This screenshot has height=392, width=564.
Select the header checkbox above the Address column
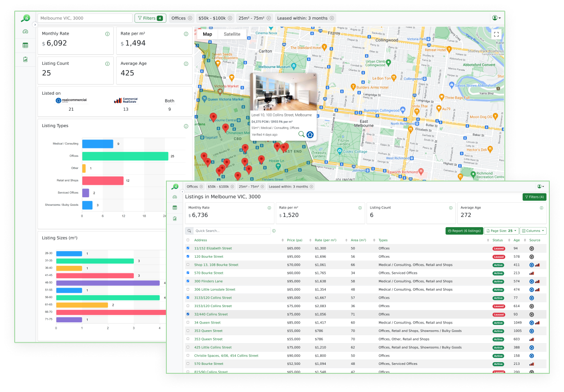(x=187, y=240)
